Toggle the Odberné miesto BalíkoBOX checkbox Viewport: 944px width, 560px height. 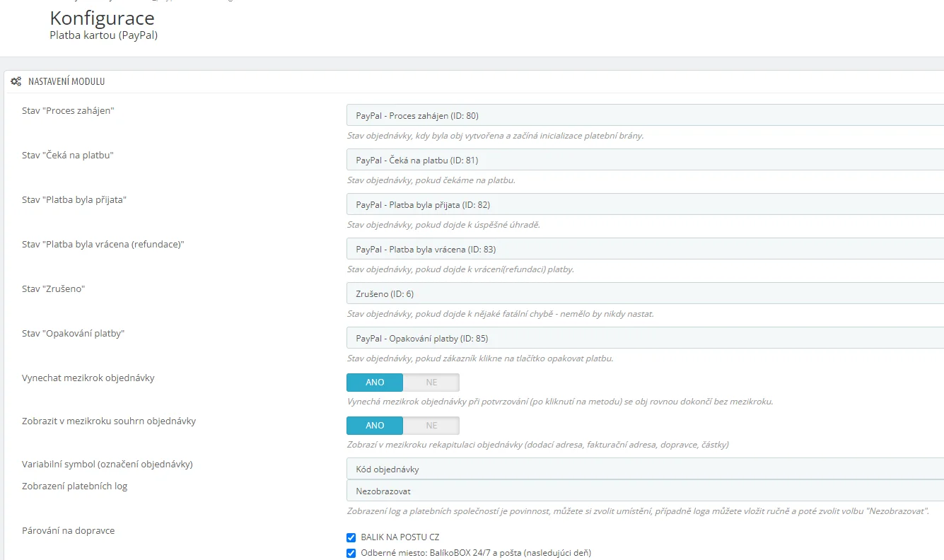click(x=351, y=553)
